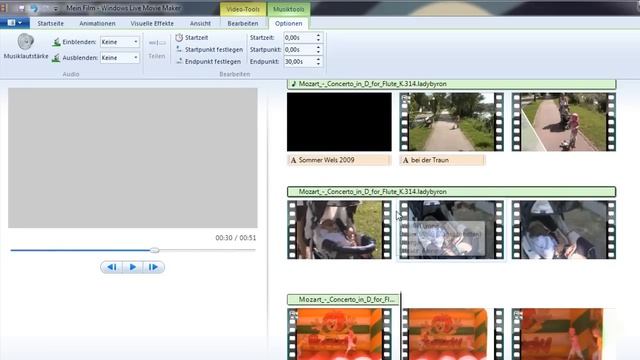The image size is (640, 360).
Task: Select the girl on scooter clip thumbnail
Action: click(x=564, y=122)
